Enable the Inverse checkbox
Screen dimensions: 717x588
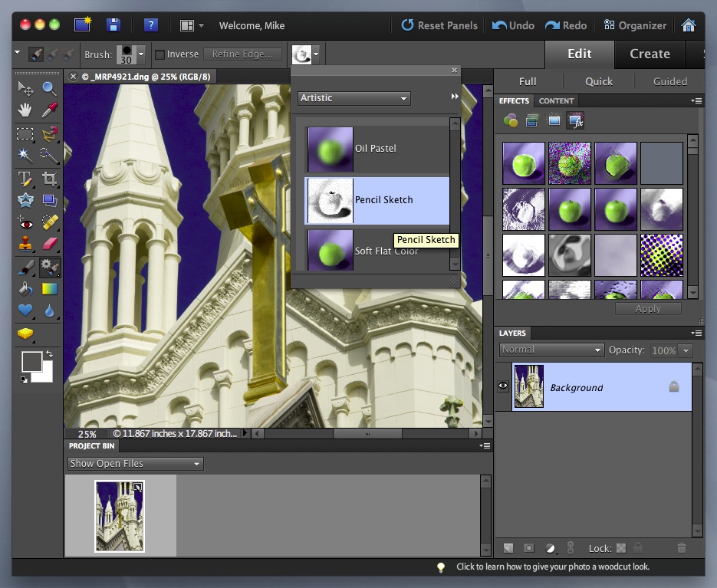(x=160, y=54)
